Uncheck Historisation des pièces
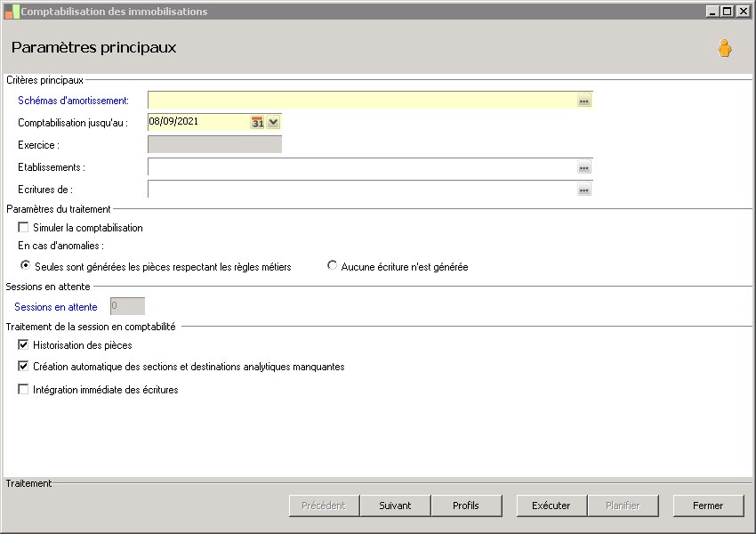 coord(24,345)
